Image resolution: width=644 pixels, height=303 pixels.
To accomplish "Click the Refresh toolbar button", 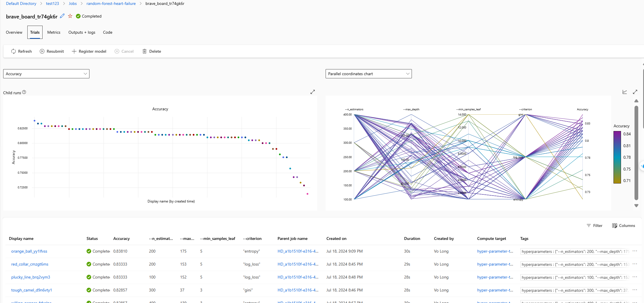I will click(x=21, y=51).
